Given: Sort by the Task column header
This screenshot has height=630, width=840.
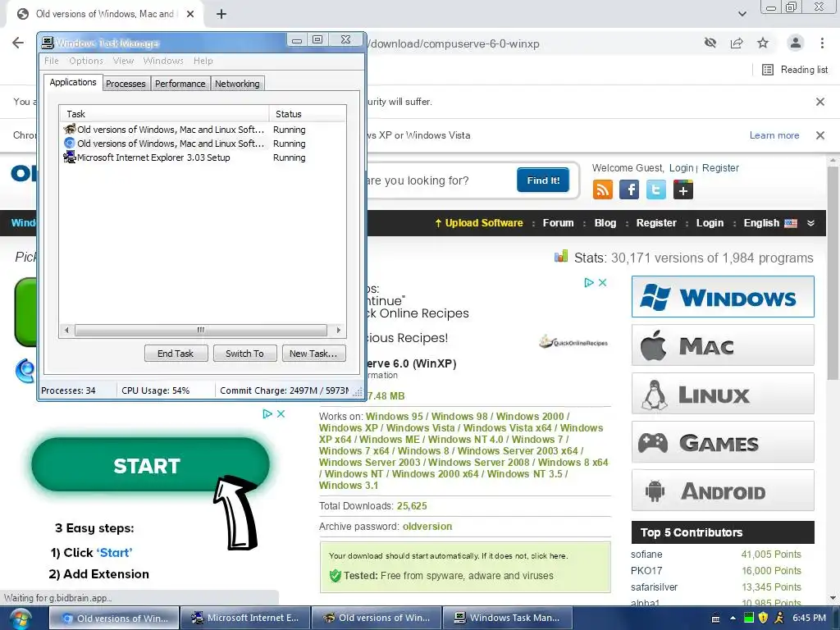Looking at the screenshot, I should pyautogui.click(x=164, y=113).
